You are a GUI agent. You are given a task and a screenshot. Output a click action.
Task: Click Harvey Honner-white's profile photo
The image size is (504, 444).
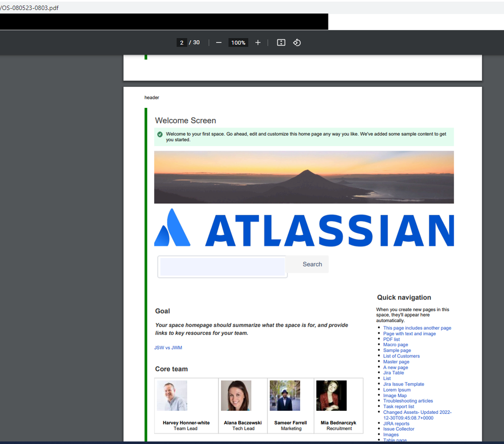(x=172, y=396)
